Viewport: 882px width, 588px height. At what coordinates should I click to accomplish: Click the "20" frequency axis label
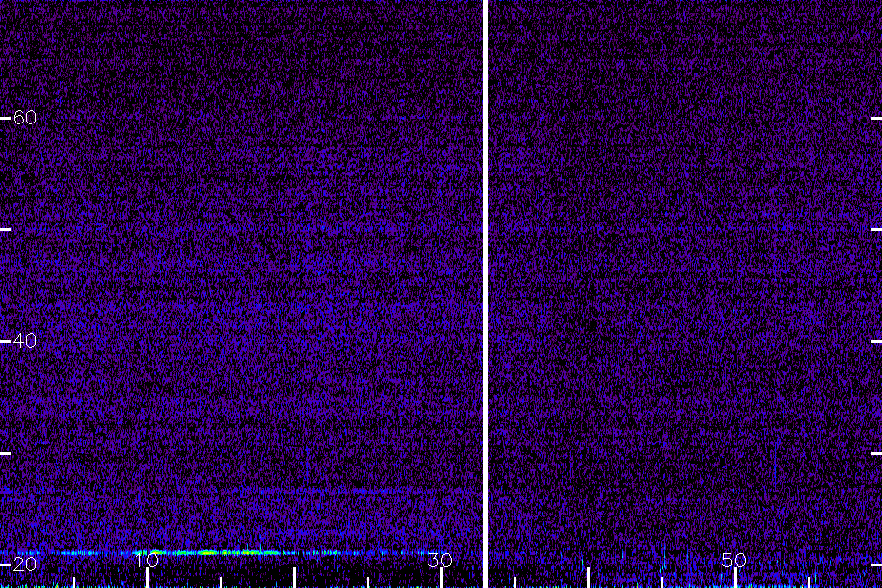tap(24, 563)
